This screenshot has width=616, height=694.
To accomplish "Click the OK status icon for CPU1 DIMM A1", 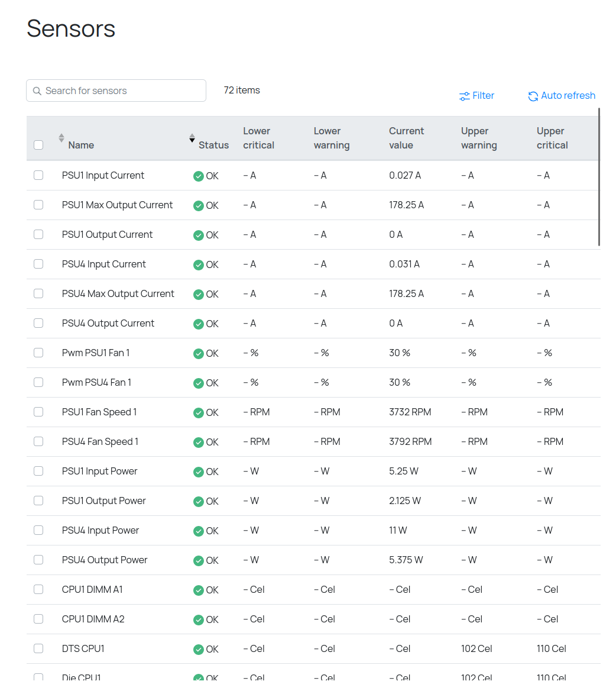I will (199, 590).
